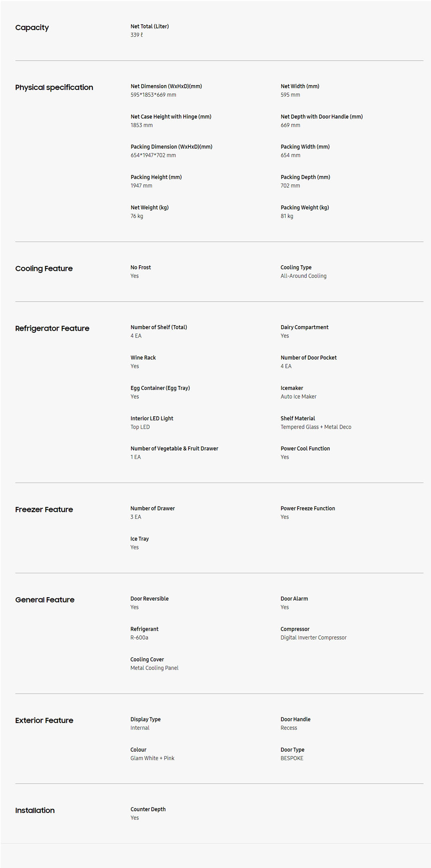This screenshot has height=868, width=431.
Task: Click the Physical specification heading
Action: click(x=54, y=87)
